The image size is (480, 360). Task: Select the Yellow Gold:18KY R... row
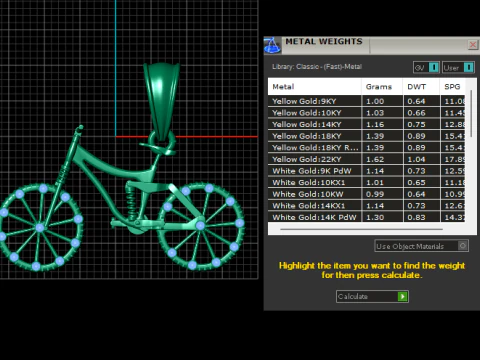(366, 148)
